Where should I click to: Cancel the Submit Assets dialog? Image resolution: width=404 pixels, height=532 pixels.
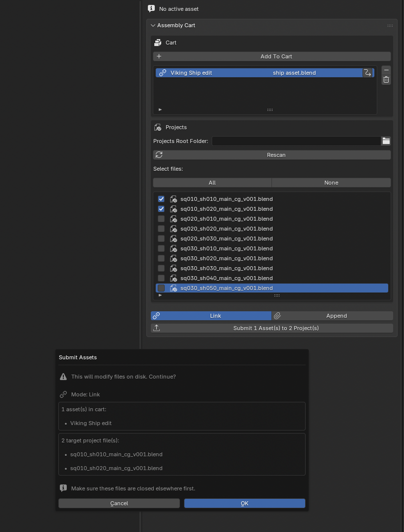(x=119, y=503)
